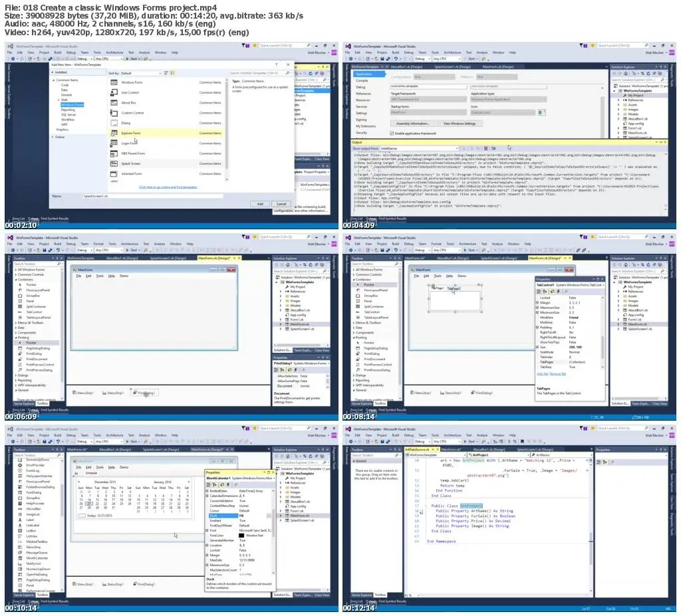Select WPF category in Add New Item dialog
Viewport: 681px width, 616px height.
click(x=65, y=124)
